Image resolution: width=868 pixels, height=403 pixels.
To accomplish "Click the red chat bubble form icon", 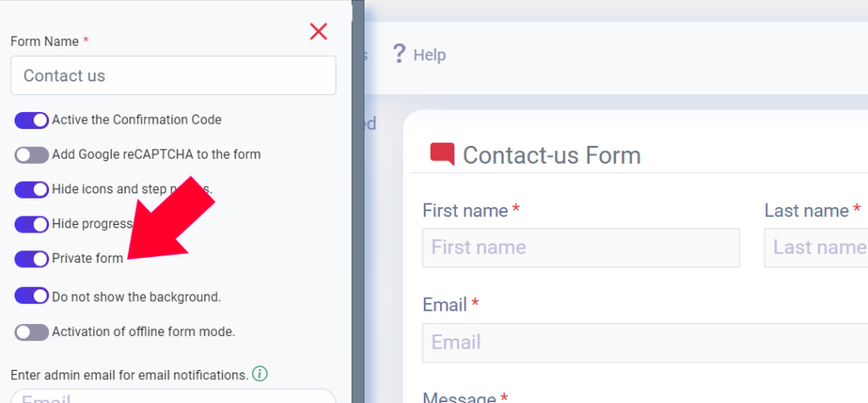I will coord(442,154).
